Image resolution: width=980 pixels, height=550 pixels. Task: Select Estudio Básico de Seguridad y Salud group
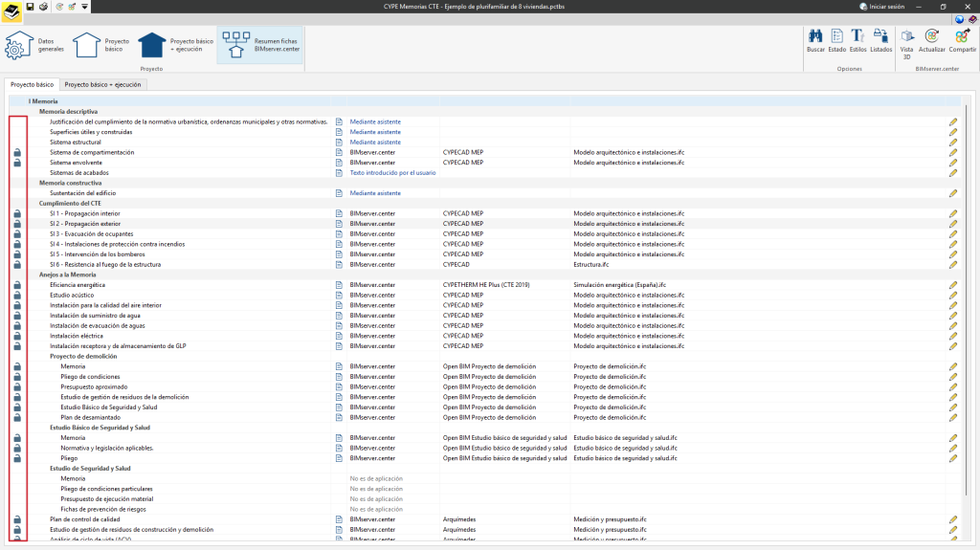point(100,428)
